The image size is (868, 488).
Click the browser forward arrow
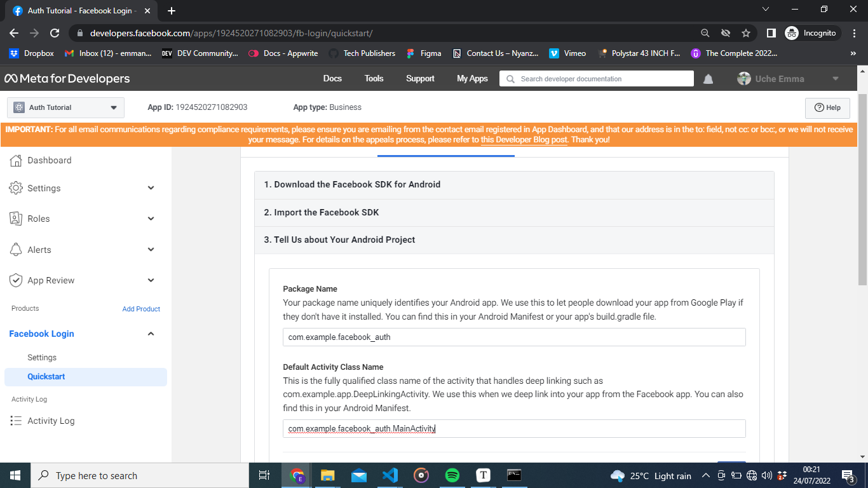coord(34,33)
